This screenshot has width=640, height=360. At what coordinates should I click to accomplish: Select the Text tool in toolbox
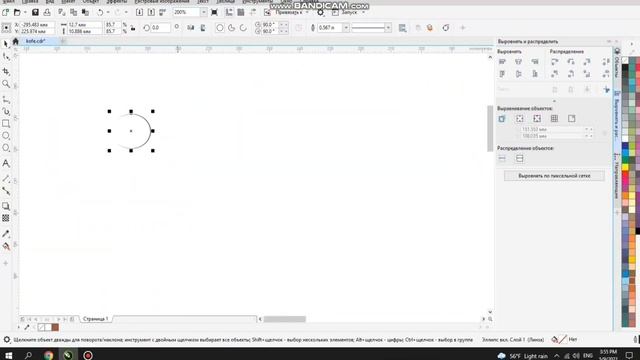tap(6, 164)
